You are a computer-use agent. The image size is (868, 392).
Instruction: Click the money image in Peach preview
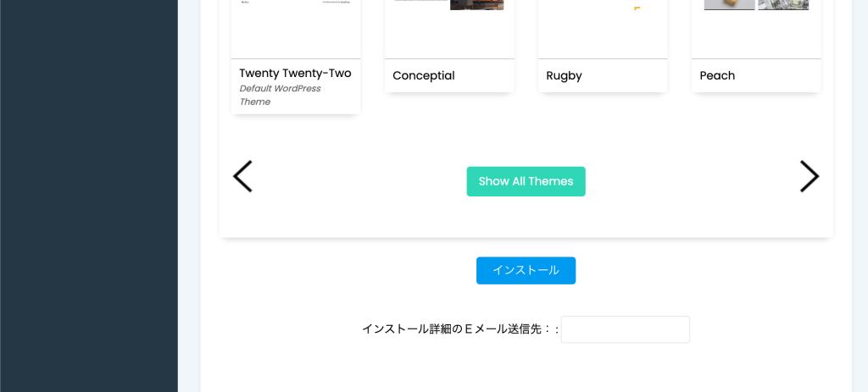coord(783,4)
